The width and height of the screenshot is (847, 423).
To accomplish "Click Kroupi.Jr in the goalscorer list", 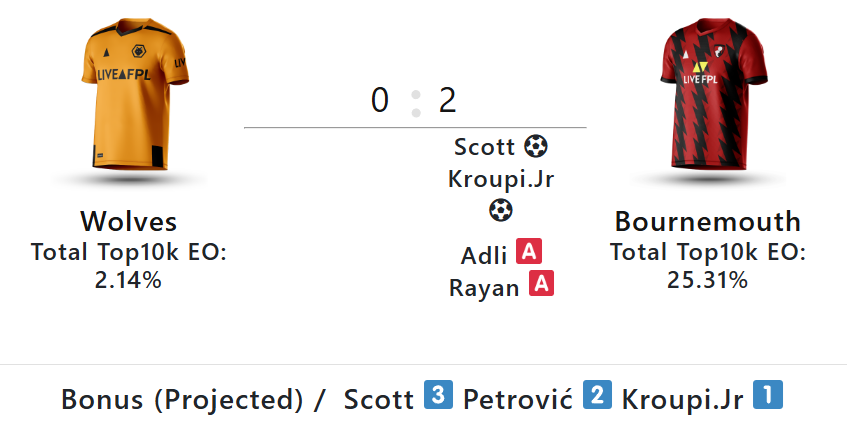I will pyautogui.click(x=501, y=180).
